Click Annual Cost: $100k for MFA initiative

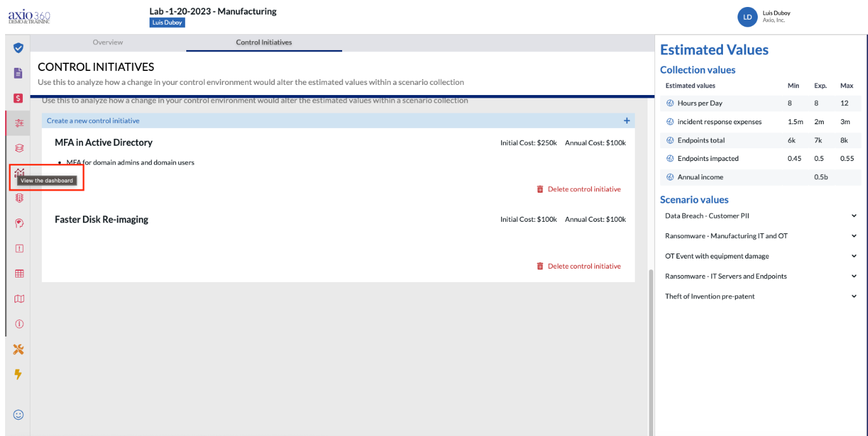tap(595, 143)
